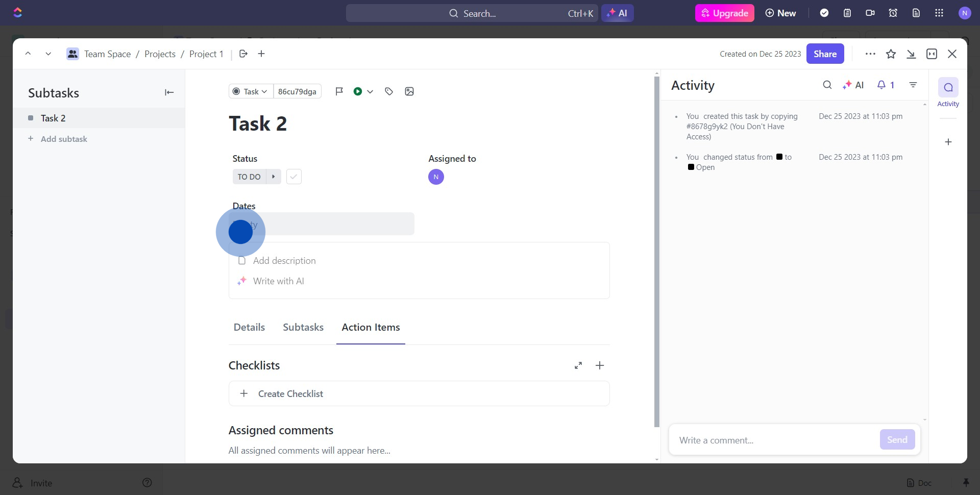
Task: Collapse the Subtasks sidebar panel
Action: click(x=169, y=92)
